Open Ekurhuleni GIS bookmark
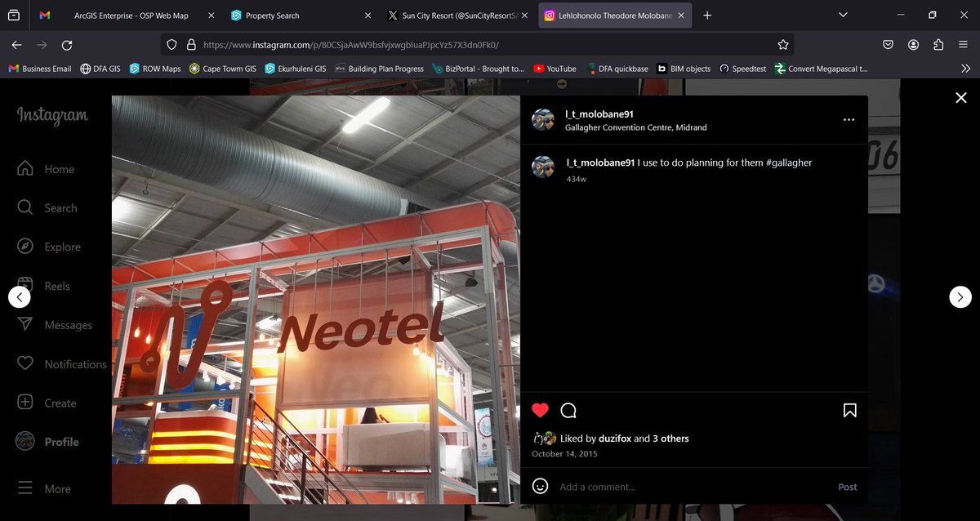 click(x=295, y=69)
